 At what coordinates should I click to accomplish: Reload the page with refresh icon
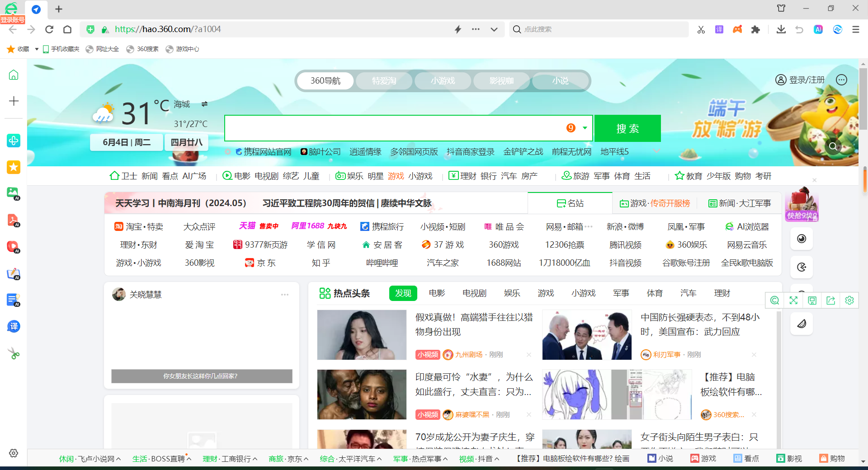pos(49,29)
